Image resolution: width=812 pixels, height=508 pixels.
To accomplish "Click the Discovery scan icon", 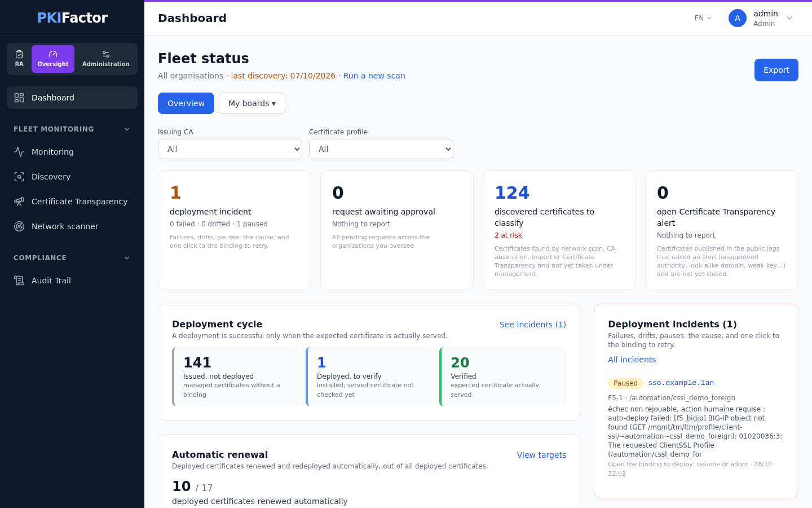I will pos(19,177).
